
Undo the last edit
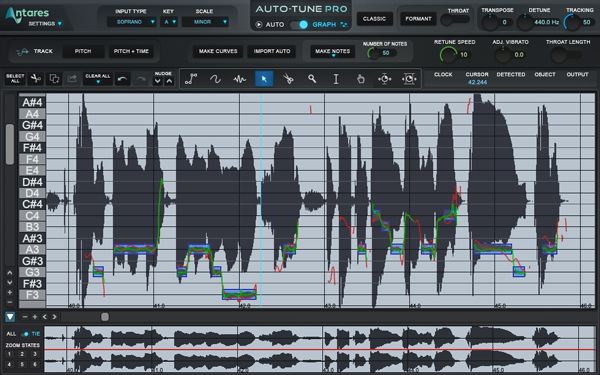pyautogui.click(x=122, y=79)
